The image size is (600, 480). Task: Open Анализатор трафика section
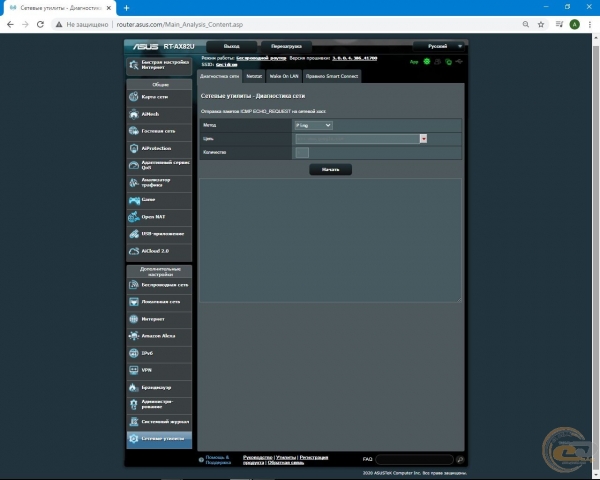(x=159, y=183)
